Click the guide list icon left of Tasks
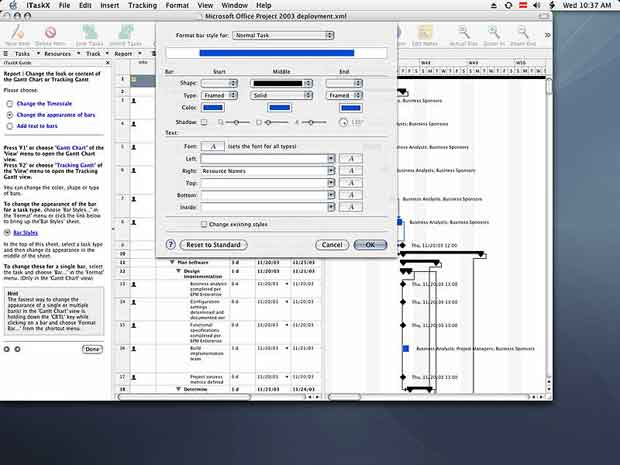The image size is (620, 465). [6, 53]
